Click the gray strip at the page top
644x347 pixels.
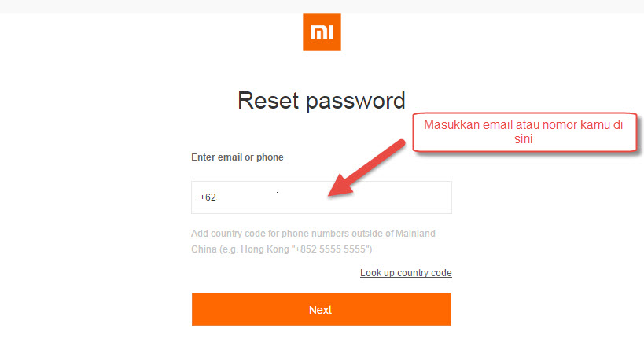tap(322, 6)
